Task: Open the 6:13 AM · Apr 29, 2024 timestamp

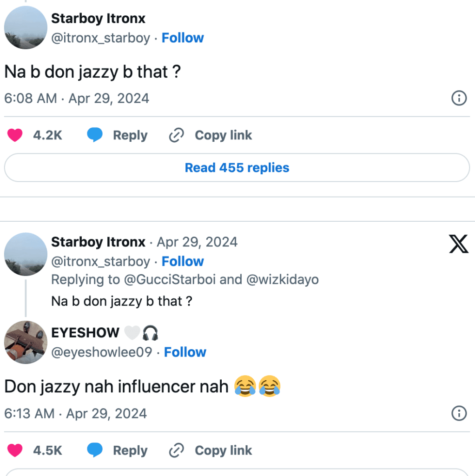Action: (75, 414)
